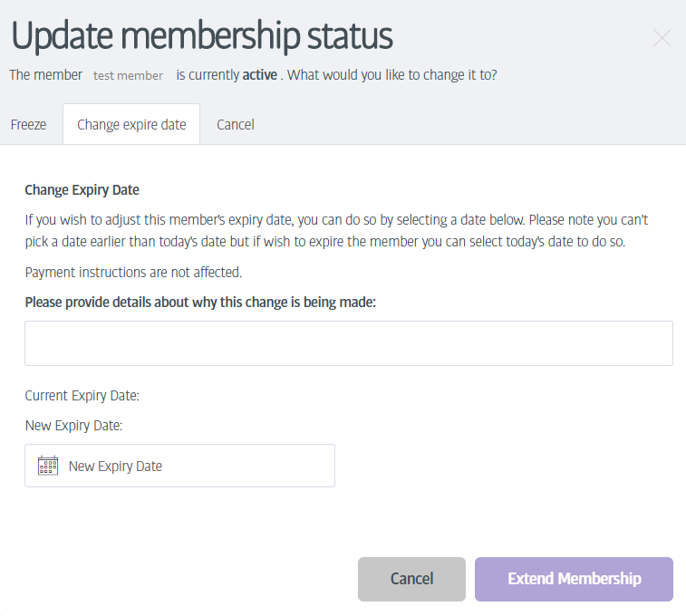Screen dimensions: 686x616
Task: Select the Change expire date tab
Action: [x=131, y=125]
